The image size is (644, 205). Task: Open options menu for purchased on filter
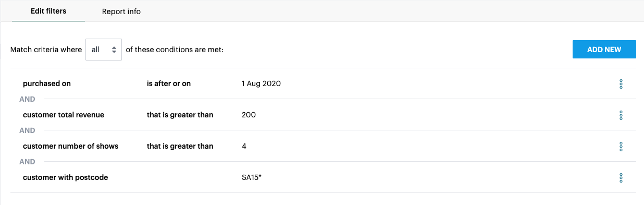coord(621,83)
